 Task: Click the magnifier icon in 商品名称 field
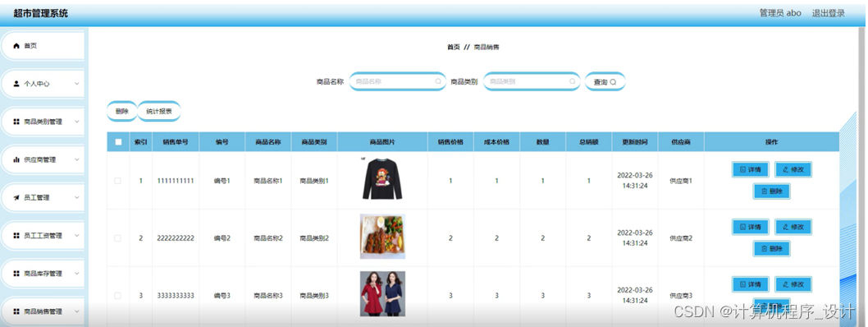pyautogui.click(x=438, y=81)
